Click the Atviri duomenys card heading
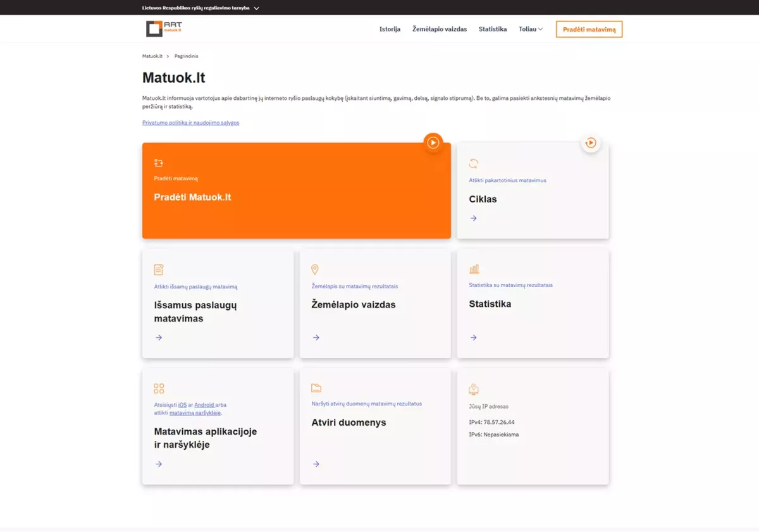The height and width of the screenshot is (532, 759). point(349,423)
